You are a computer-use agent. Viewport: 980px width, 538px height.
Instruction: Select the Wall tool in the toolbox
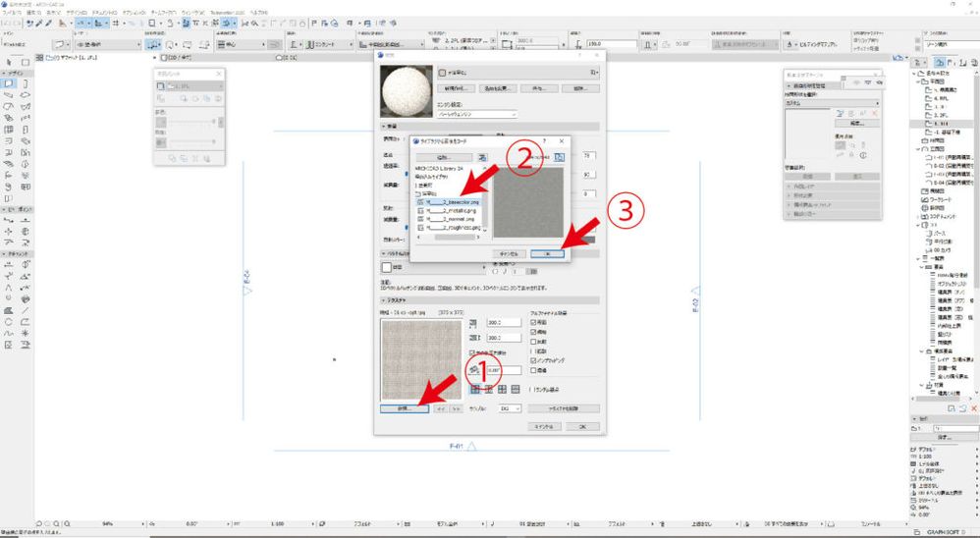tap(10, 83)
